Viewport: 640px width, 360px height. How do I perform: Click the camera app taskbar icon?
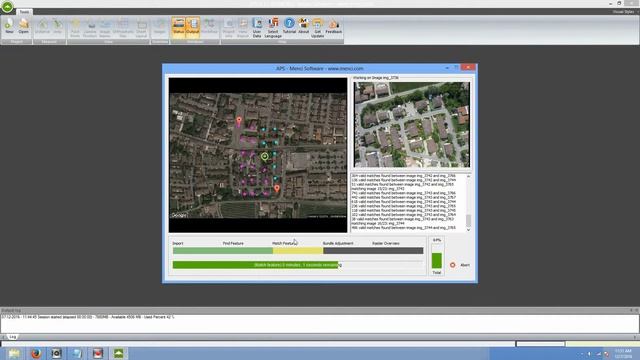tap(56, 353)
